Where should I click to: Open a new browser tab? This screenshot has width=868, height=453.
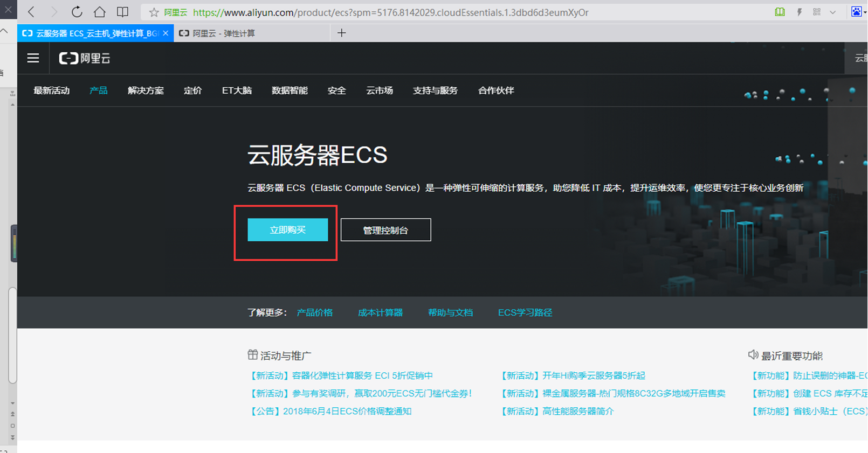[x=341, y=33]
